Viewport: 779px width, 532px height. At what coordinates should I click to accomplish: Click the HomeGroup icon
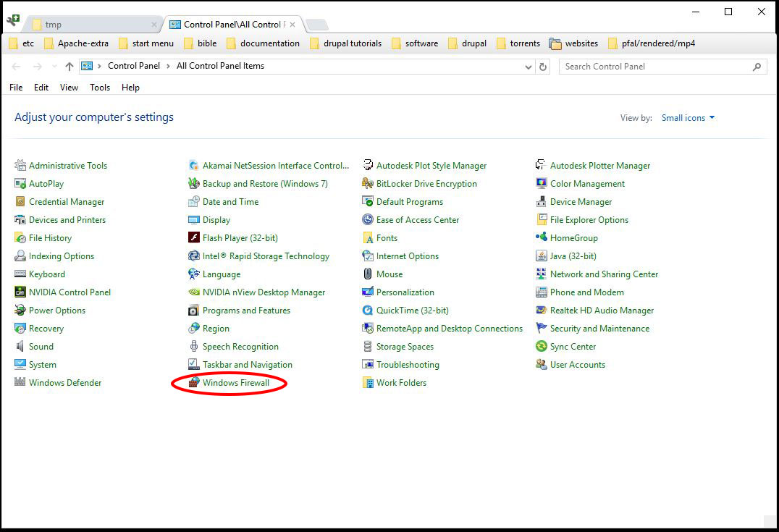click(541, 238)
